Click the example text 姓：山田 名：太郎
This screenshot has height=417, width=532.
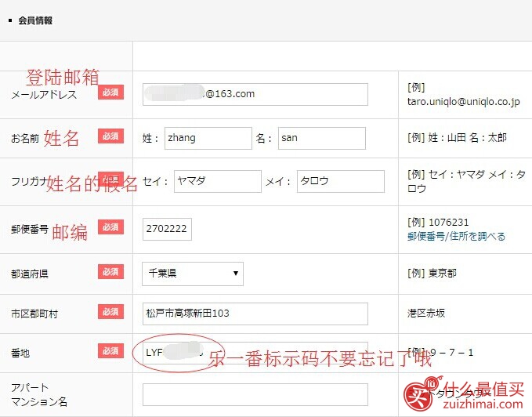click(x=468, y=138)
